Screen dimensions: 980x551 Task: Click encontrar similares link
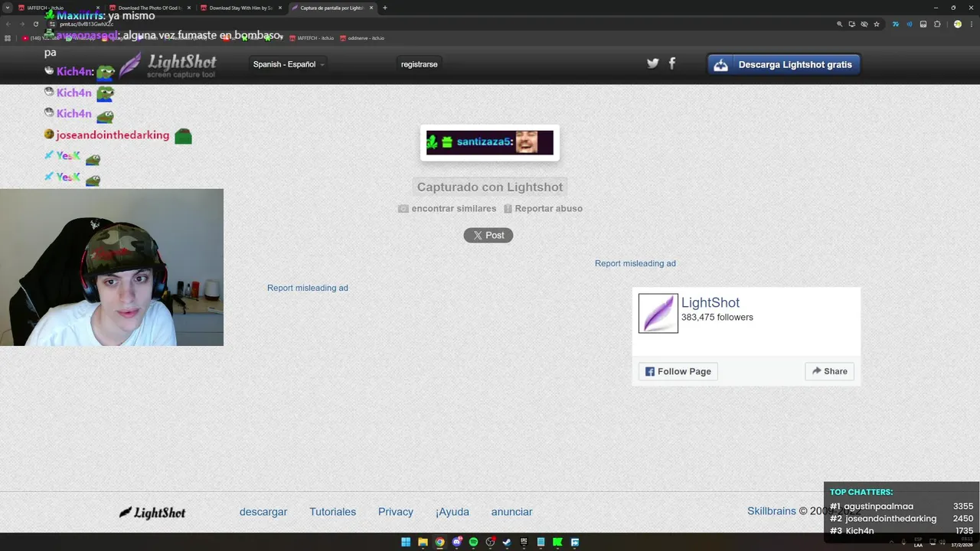coord(447,208)
